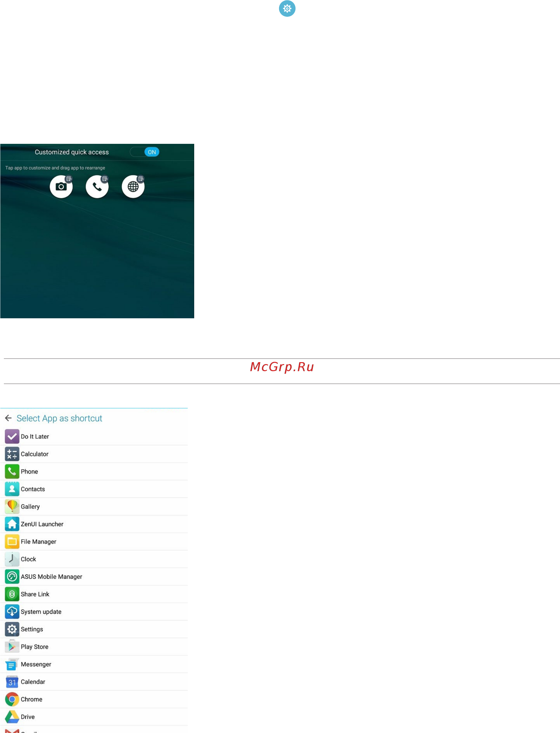The width and height of the screenshot is (560, 733).
Task: Click the Gallery balloon icon
Action: pyautogui.click(x=12, y=506)
